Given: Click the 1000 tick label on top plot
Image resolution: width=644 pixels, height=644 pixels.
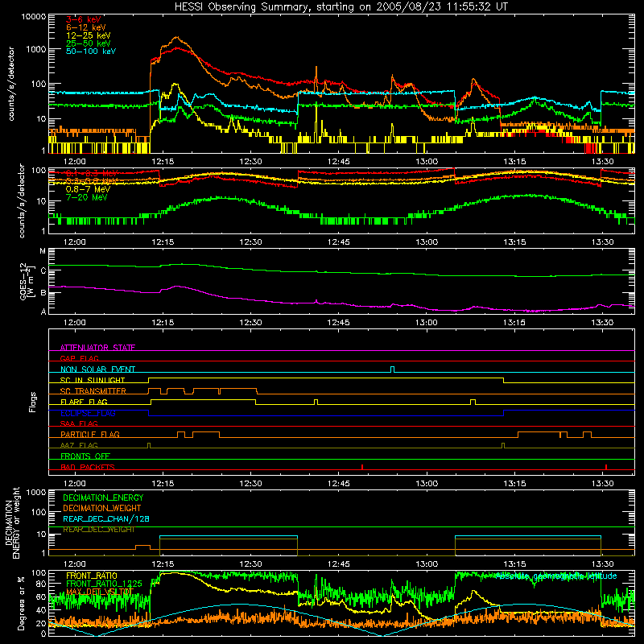Looking at the screenshot, I should pyautogui.click(x=36, y=49).
